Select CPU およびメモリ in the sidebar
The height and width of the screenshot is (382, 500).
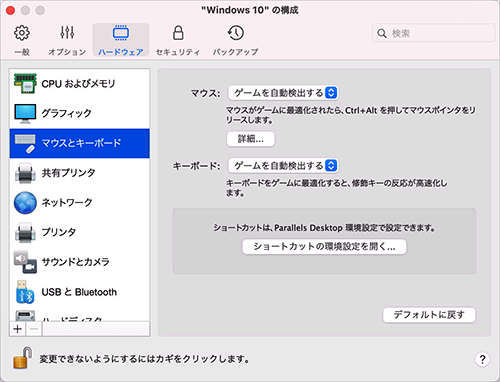click(x=80, y=83)
